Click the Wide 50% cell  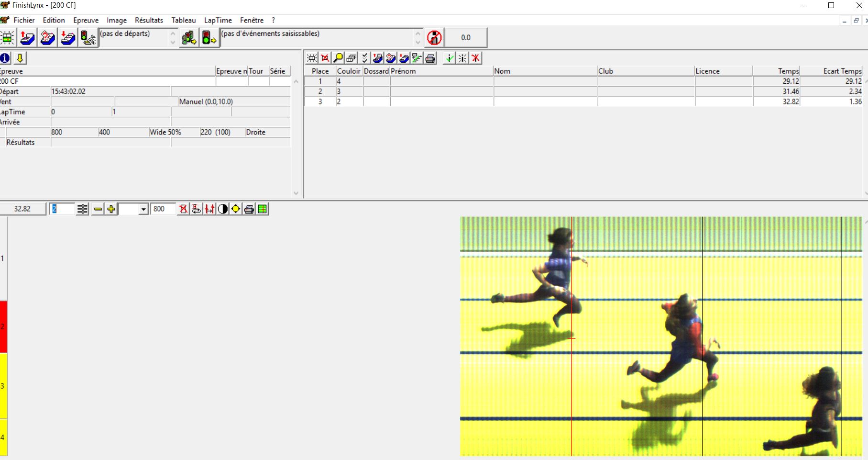point(174,132)
